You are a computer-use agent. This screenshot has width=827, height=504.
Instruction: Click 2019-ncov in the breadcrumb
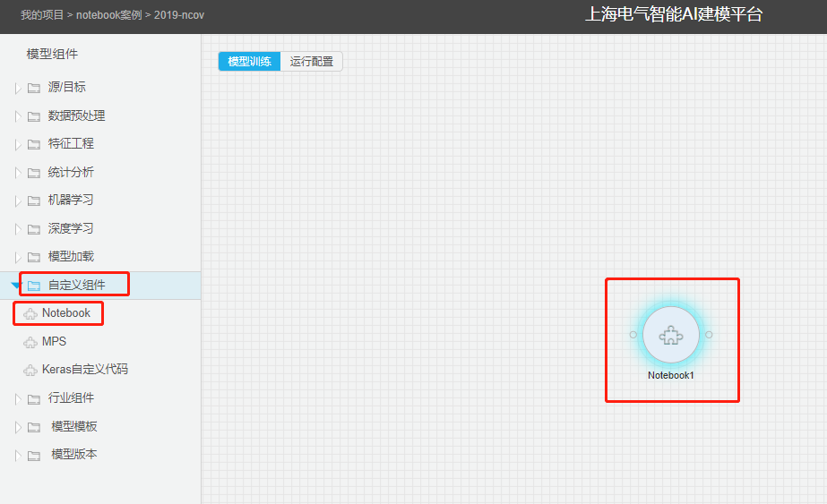(x=179, y=14)
